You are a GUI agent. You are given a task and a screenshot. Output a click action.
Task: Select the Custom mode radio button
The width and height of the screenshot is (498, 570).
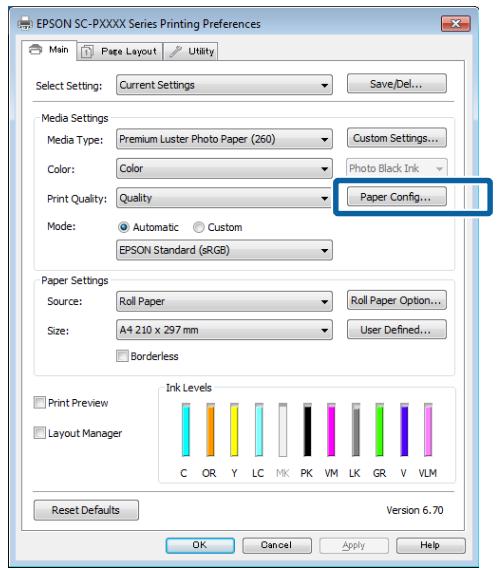(198, 227)
